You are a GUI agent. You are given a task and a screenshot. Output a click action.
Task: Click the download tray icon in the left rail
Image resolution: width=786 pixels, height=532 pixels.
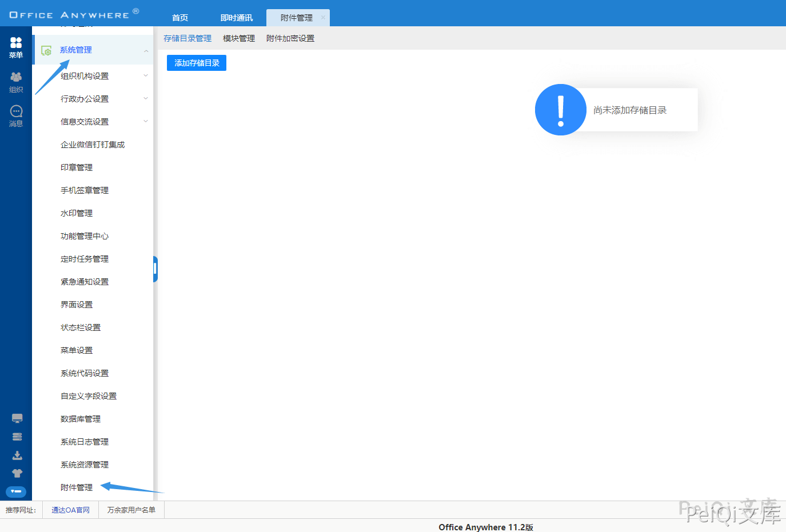(17, 455)
